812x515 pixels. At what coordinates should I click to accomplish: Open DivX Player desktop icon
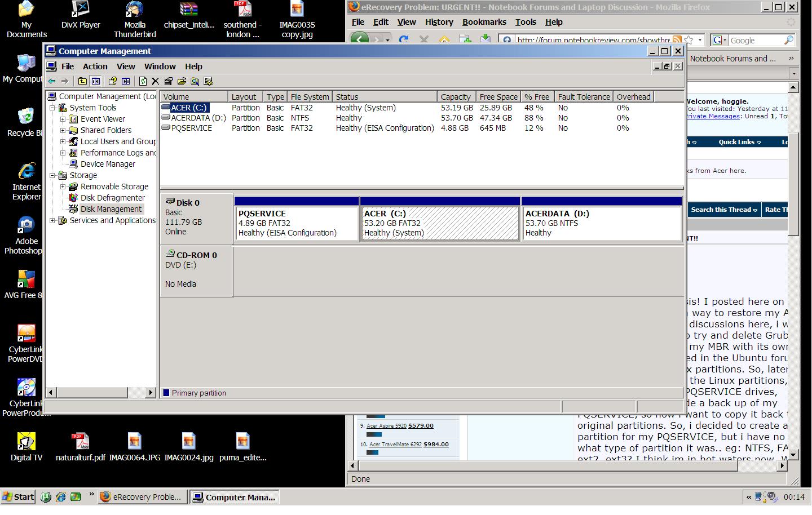81,15
